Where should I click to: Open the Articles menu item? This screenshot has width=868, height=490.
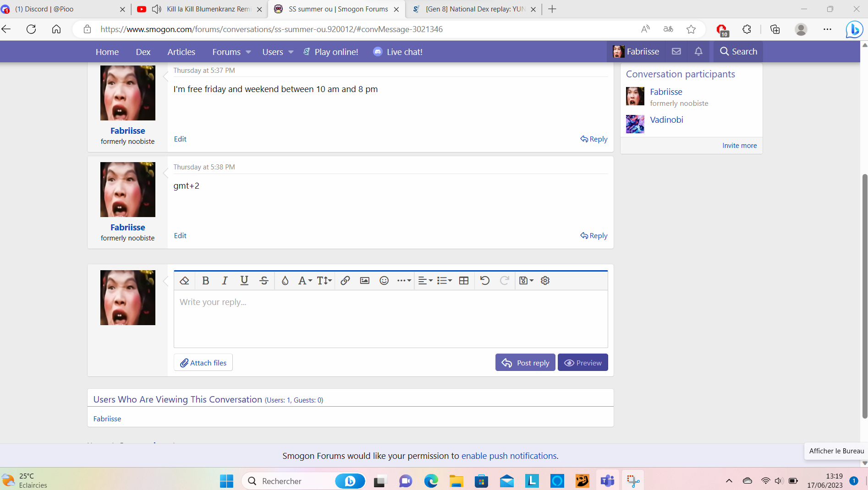tap(181, 52)
